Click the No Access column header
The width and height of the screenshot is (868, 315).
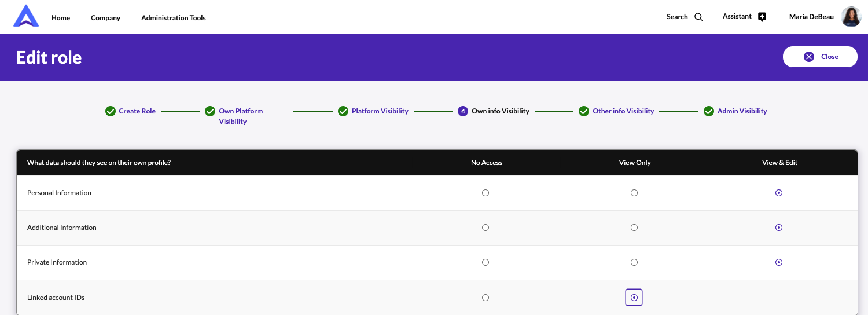(487, 163)
